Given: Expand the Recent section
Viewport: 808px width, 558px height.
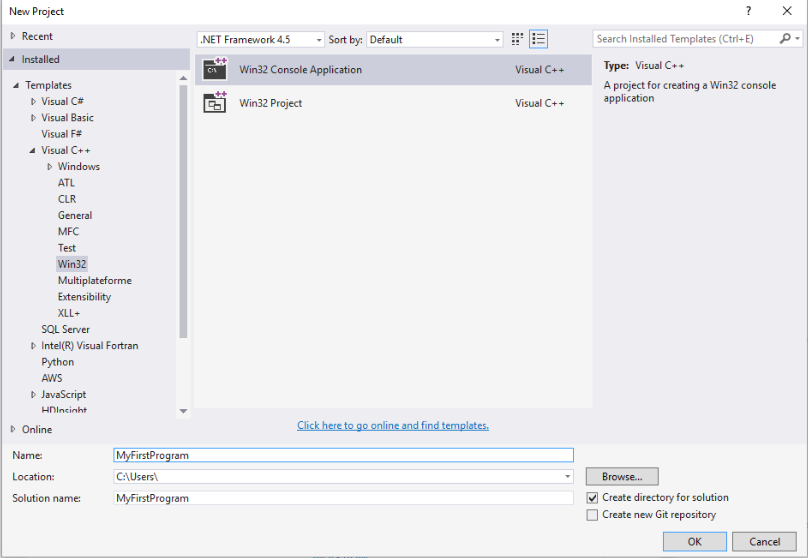Looking at the screenshot, I should coord(13,36).
